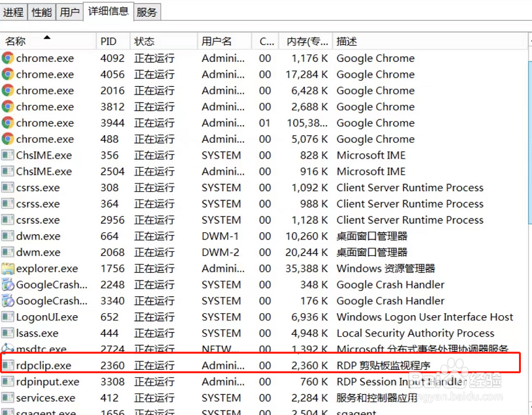532x415 pixels.
Task: Click the explorer.exe folder icon
Action: (8, 269)
